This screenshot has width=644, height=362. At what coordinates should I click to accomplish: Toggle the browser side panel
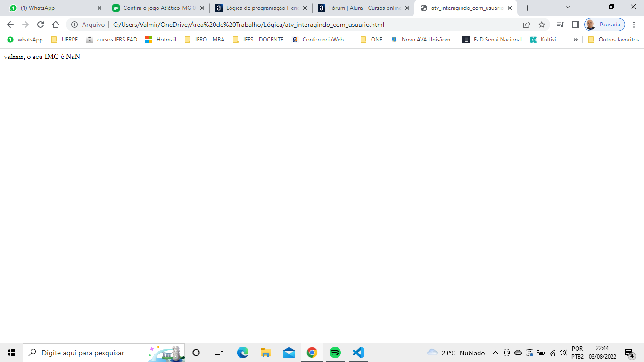[575, 25]
